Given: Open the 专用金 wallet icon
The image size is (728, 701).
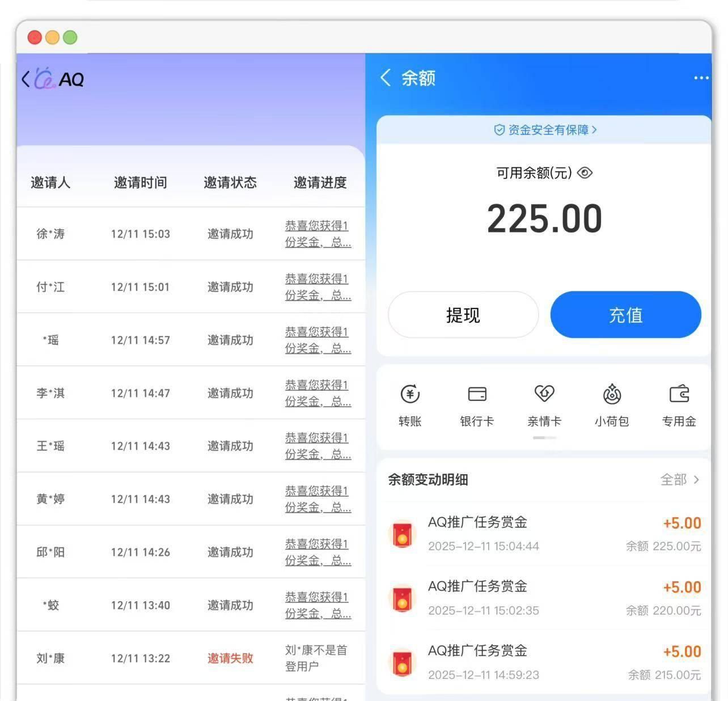Looking at the screenshot, I should pyautogui.click(x=679, y=394).
